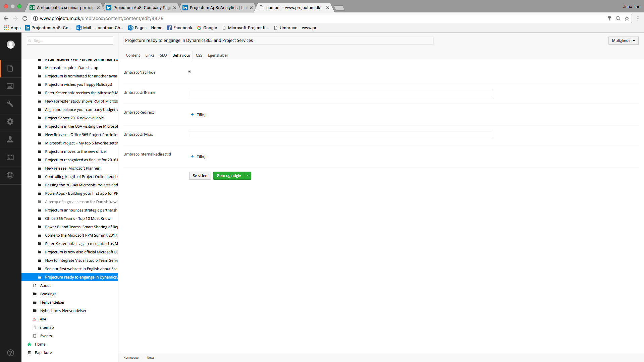
Task: Open the Members card icon in sidebar
Action: pyautogui.click(x=10, y=157)
